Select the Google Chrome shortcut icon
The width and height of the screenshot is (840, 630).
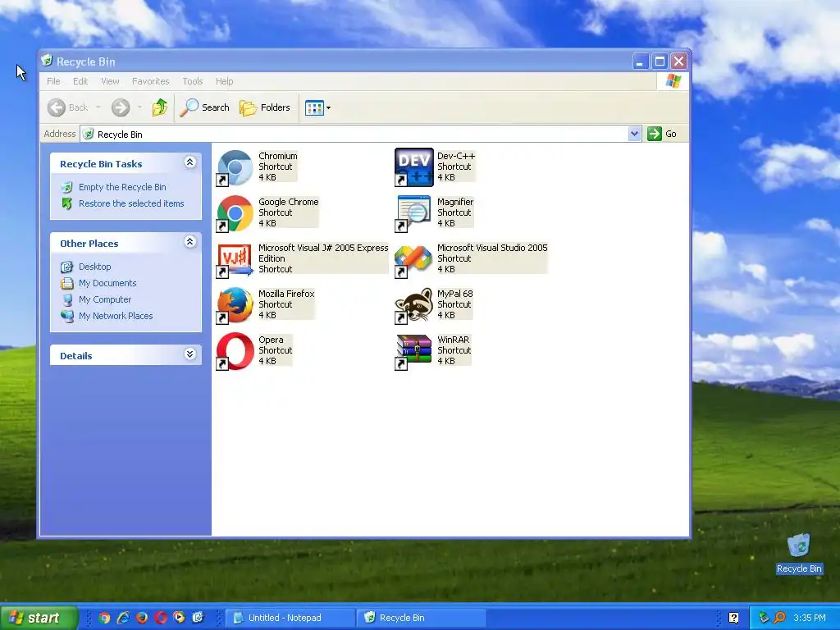(235, 214)
